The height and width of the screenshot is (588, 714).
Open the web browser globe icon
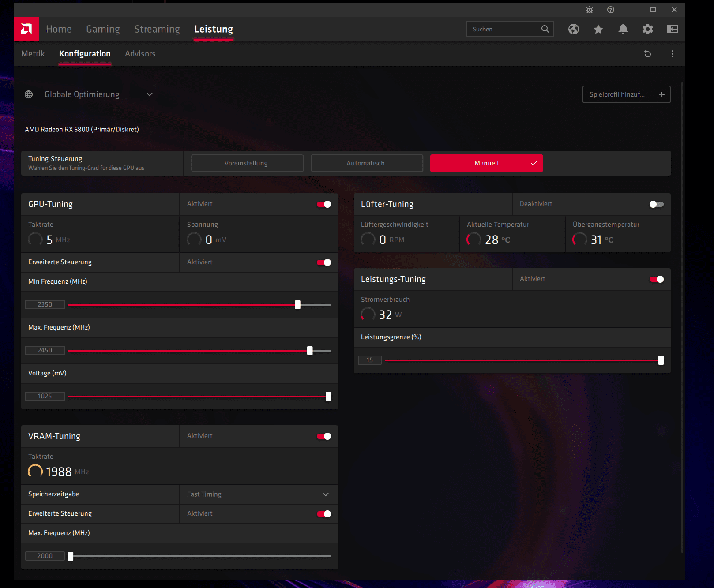(x=574, y=29)
